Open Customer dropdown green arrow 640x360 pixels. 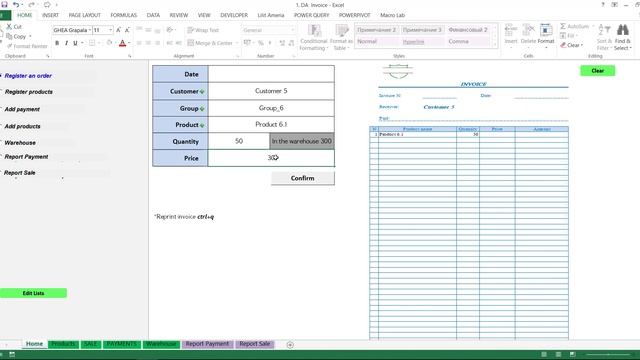click(x=202, y=92)
